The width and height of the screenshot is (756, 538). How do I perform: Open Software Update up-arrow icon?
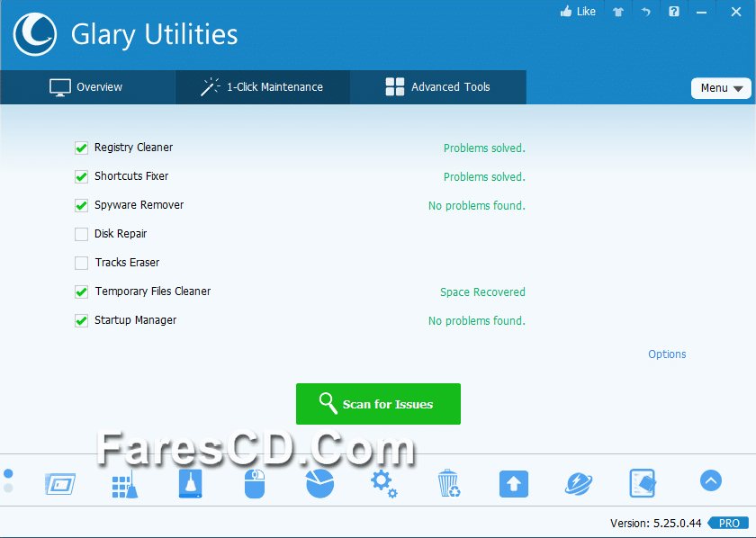[514, 483]
